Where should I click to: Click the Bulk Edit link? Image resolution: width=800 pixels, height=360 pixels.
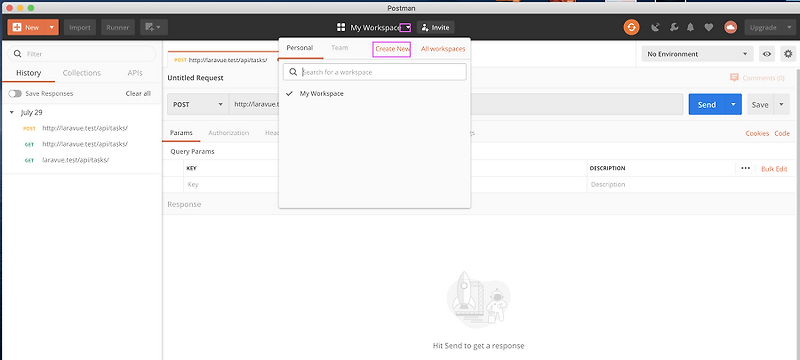tap(774, 169)
